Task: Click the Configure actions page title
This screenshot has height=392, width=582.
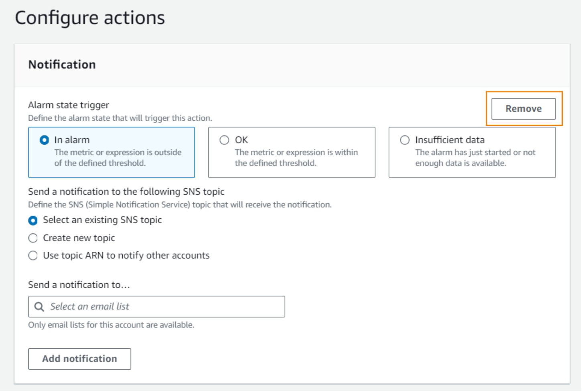Action: pyautogui.click(x=90, y=18)
